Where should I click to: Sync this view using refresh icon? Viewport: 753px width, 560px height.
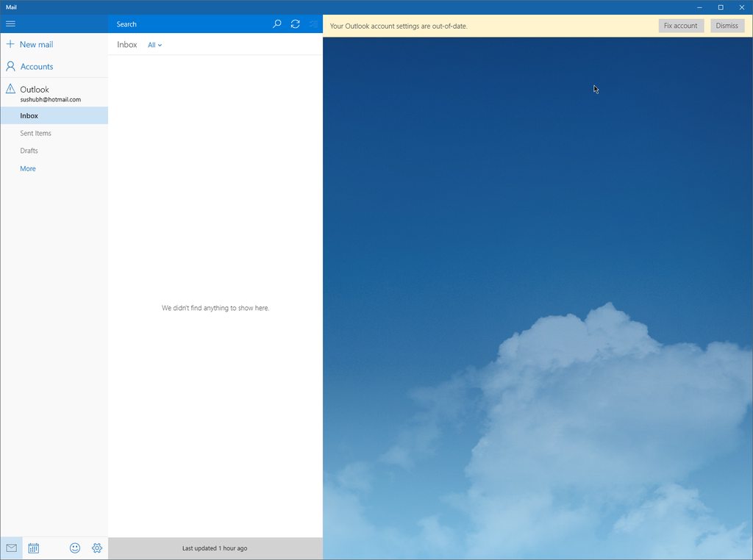295,24
